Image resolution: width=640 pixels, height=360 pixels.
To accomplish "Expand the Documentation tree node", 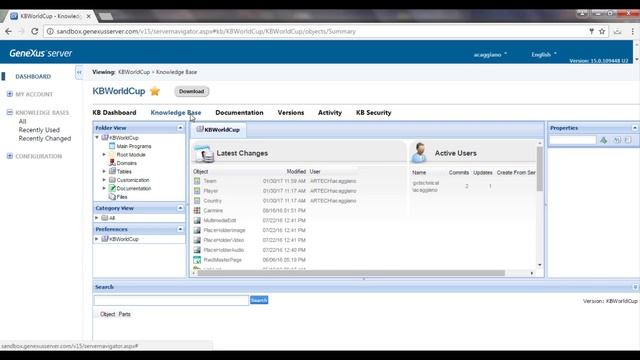I will click(104, 188).
